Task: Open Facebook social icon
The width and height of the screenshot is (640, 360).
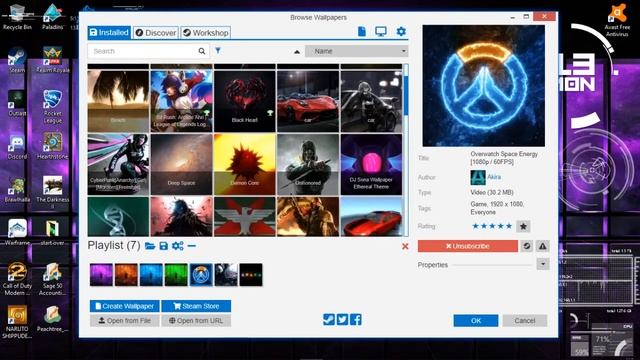Action: pos(356,319)
